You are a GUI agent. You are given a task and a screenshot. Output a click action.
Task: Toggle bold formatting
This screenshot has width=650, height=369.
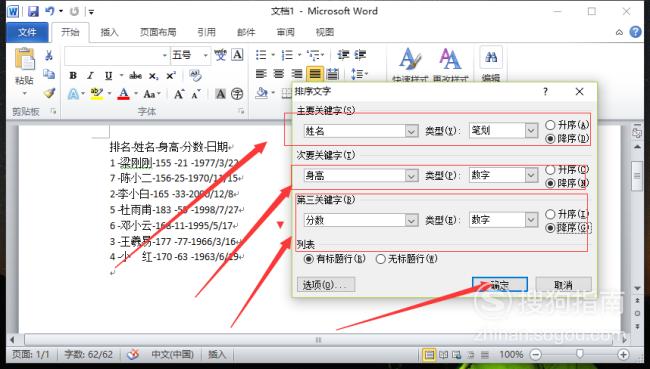pyautogui.click(x=73, y=75)
